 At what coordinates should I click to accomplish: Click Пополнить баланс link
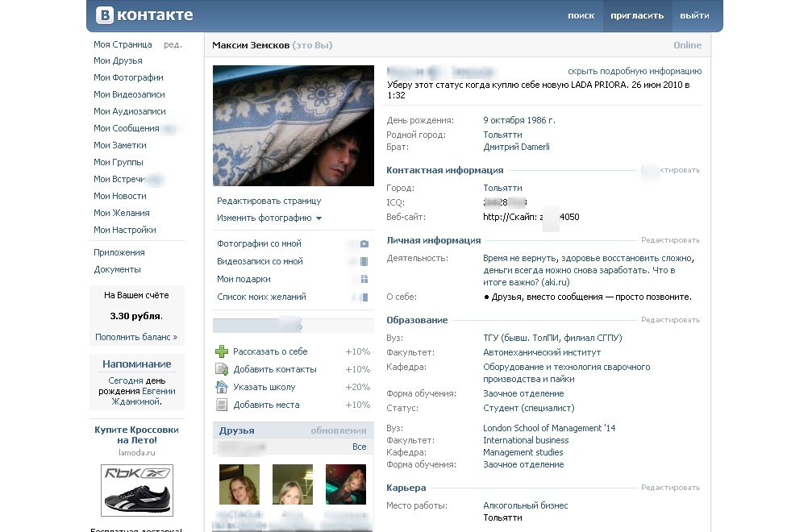[x=136, y=337]
